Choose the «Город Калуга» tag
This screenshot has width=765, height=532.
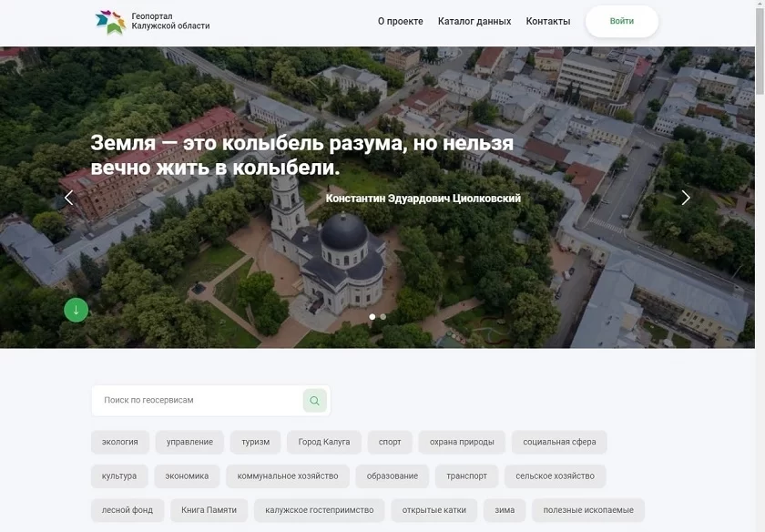coord(323,442)
